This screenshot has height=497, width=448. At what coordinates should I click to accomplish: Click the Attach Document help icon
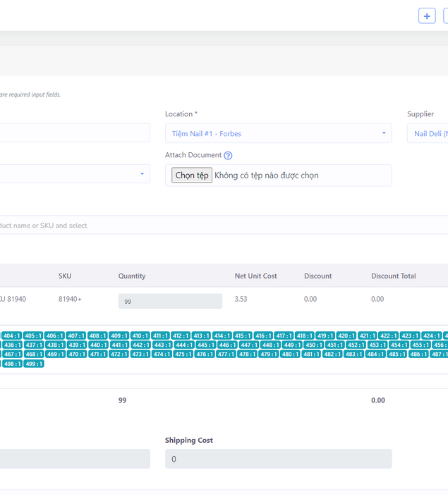228,156
